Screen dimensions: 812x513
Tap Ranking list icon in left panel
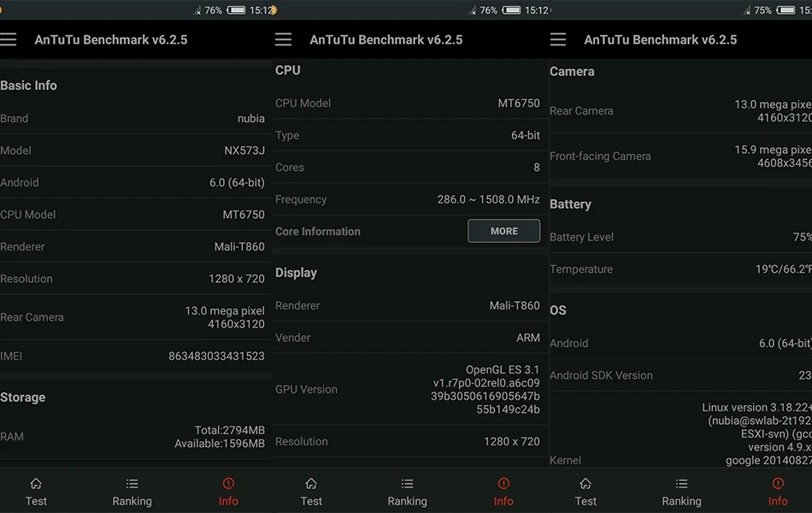[x=132, y=483]
